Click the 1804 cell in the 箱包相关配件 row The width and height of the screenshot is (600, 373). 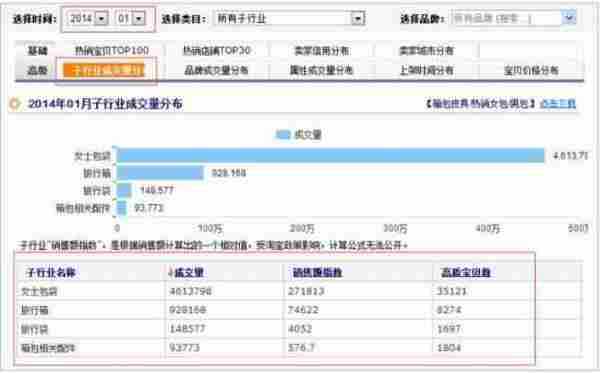pos(449,348)
